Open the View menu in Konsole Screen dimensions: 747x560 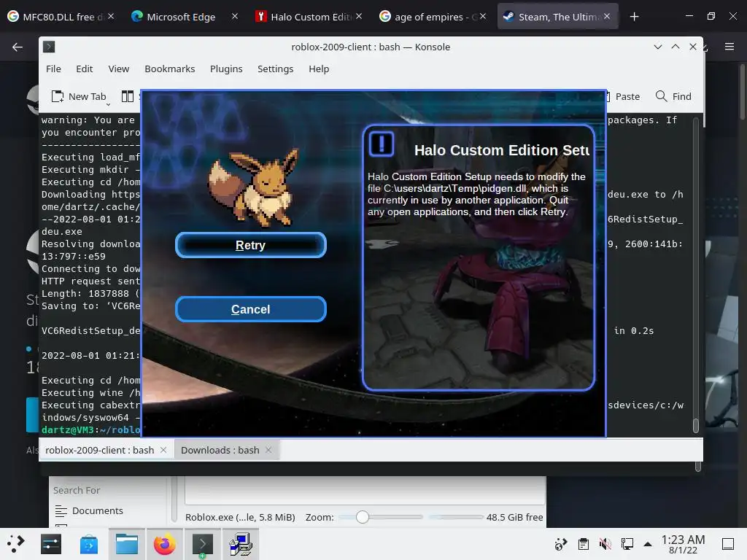coord(119,69)
